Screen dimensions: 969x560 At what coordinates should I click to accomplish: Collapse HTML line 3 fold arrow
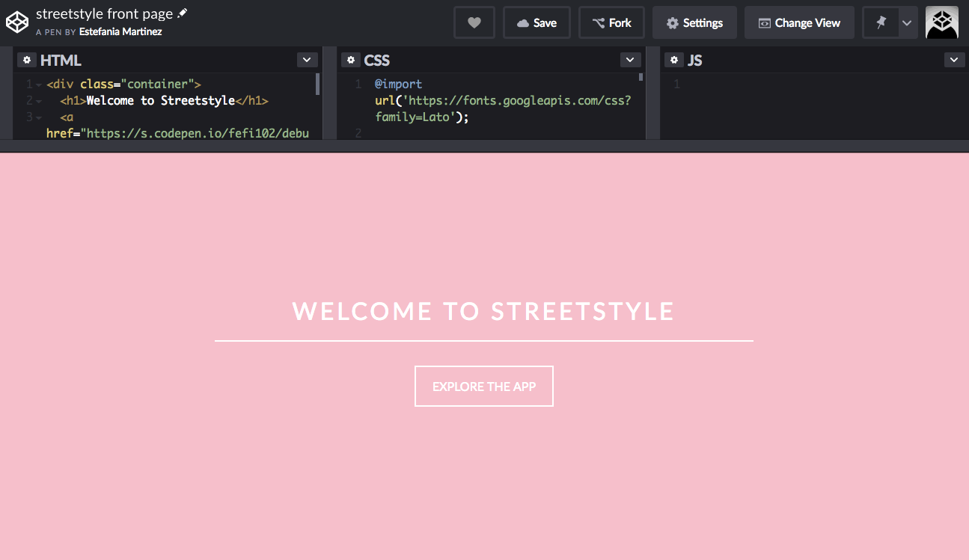(x=38, y=117)
